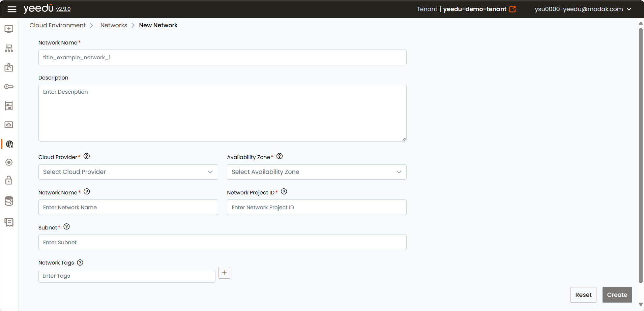Screen dimensions: 644x311
Task: Click the Yeedu logo
Action: pyautogui.click(x=38, y=8)
